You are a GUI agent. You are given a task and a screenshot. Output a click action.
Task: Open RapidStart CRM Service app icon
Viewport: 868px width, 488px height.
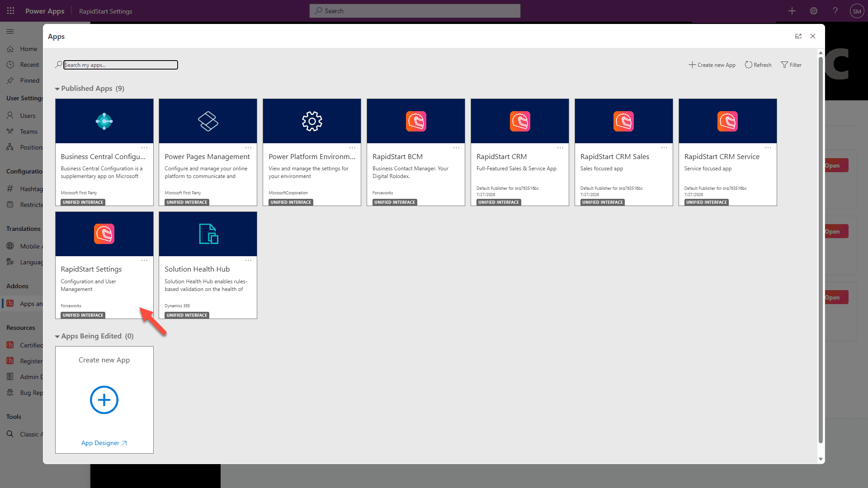pos(728,121)
